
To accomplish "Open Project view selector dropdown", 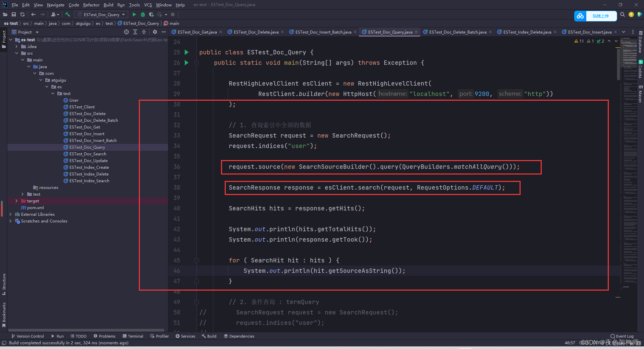I will tap(25, 32).
